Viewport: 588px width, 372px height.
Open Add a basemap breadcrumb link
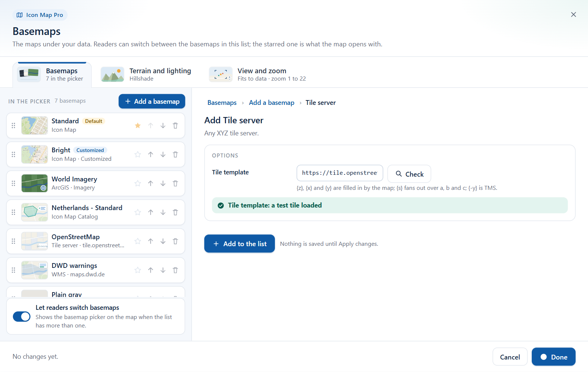click(272, 103)
